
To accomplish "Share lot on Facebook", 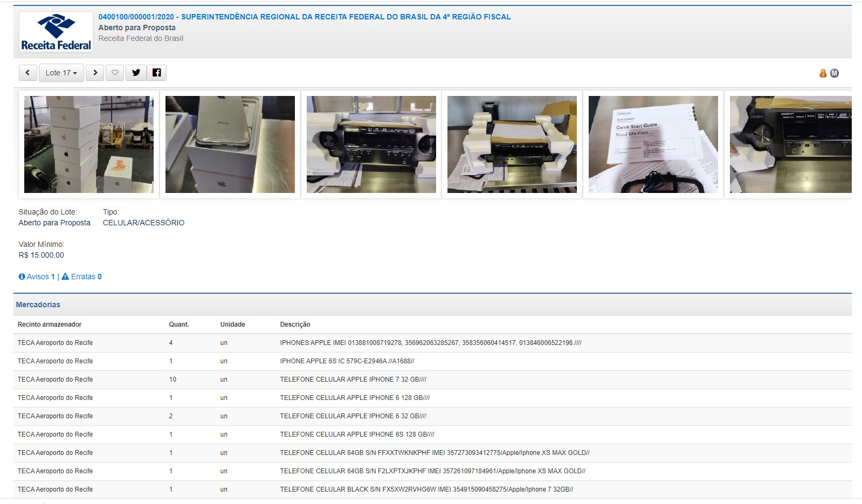I will 156,73.
